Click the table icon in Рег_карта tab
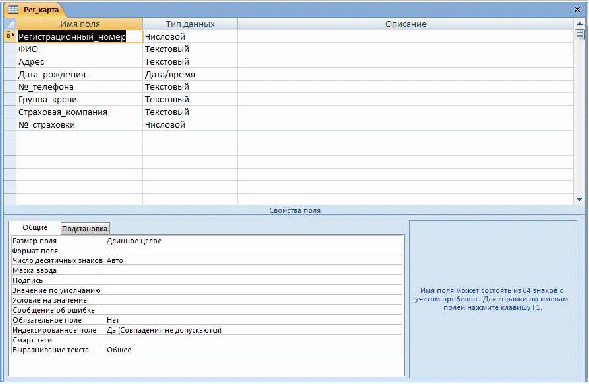The image size is (589, 384). pyautogui.click(x=13, y=9)
